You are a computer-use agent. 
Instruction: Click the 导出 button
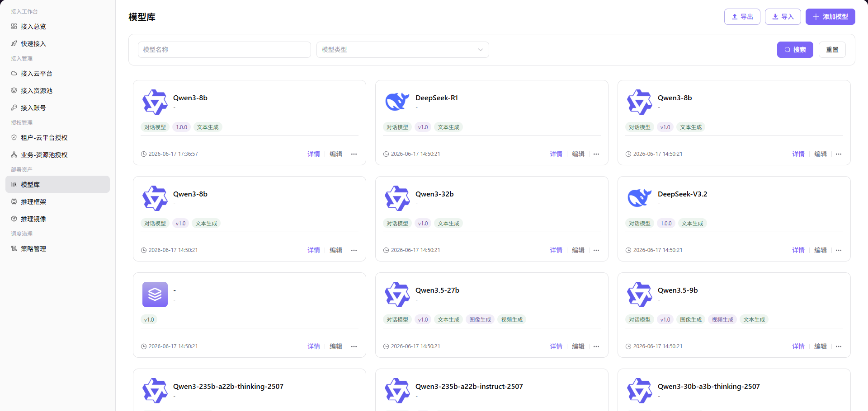tap(742, 17)
